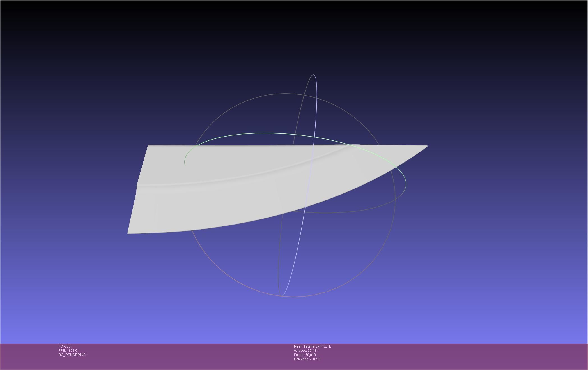Click the pointed blade tip at right
Screen dimensions: 588x370
click(x=426, y=146)
